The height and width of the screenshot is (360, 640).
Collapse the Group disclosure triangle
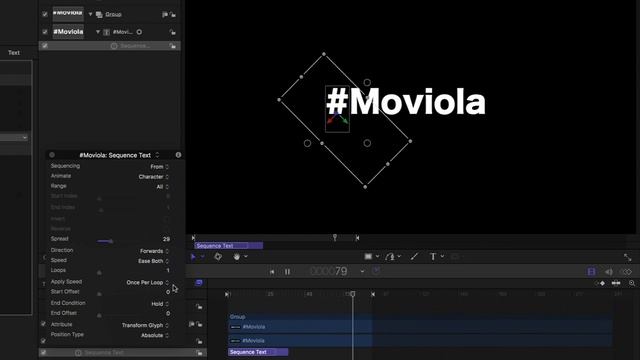(90, 14)
